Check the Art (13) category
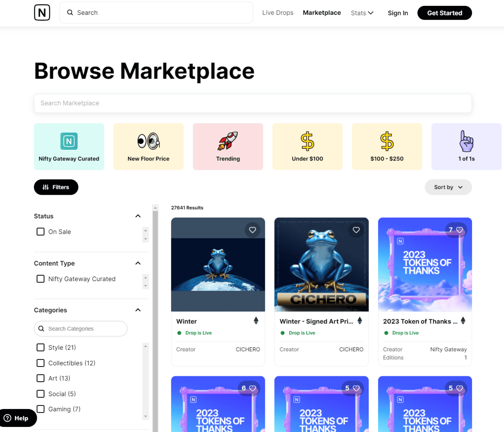This screenshot has height=432, width=504. tap(41, 378)
